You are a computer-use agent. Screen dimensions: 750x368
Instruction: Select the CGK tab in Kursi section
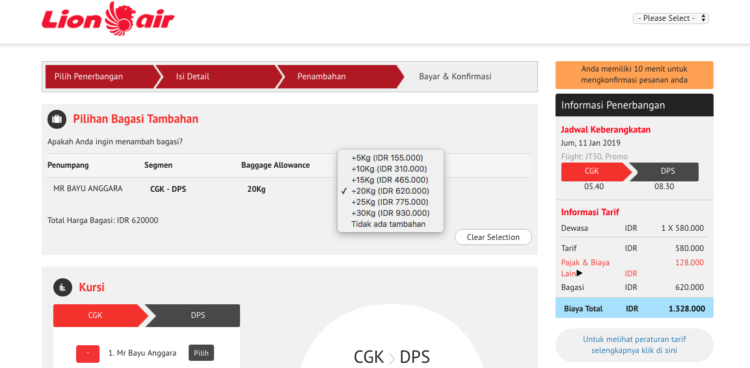click(x=98, y=315)
